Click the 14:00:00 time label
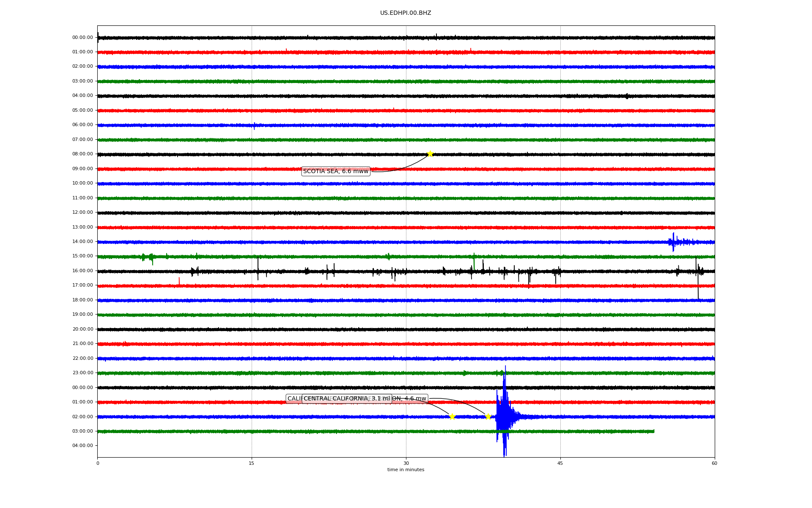 [82, 242]
